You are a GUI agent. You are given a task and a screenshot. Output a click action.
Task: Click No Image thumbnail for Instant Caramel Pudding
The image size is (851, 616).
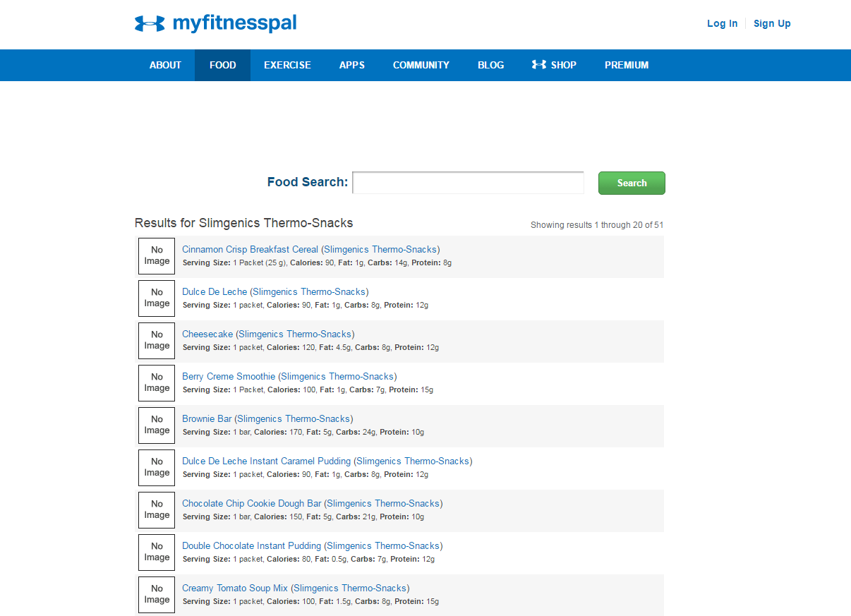click(x=157, y=468)
